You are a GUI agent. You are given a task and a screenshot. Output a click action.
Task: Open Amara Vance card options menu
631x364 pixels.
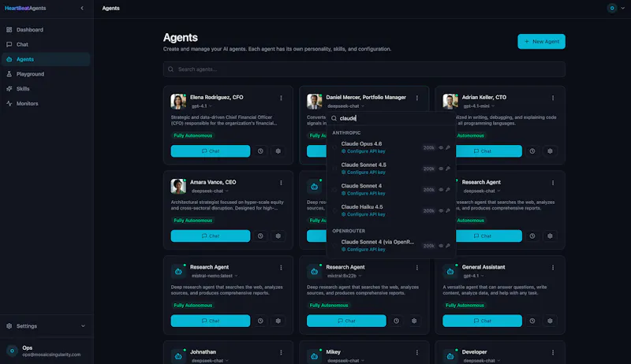point(281,183)
